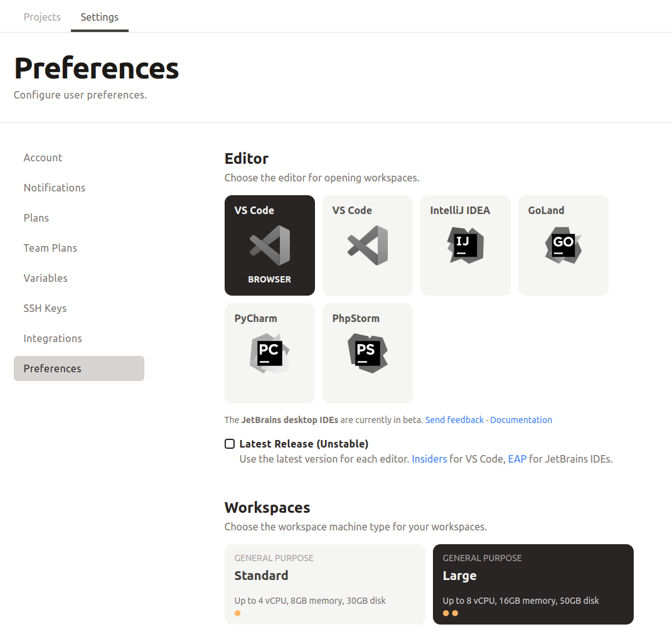Open the Integrations settings section
672x644 pixels.
tap(53, 338)
